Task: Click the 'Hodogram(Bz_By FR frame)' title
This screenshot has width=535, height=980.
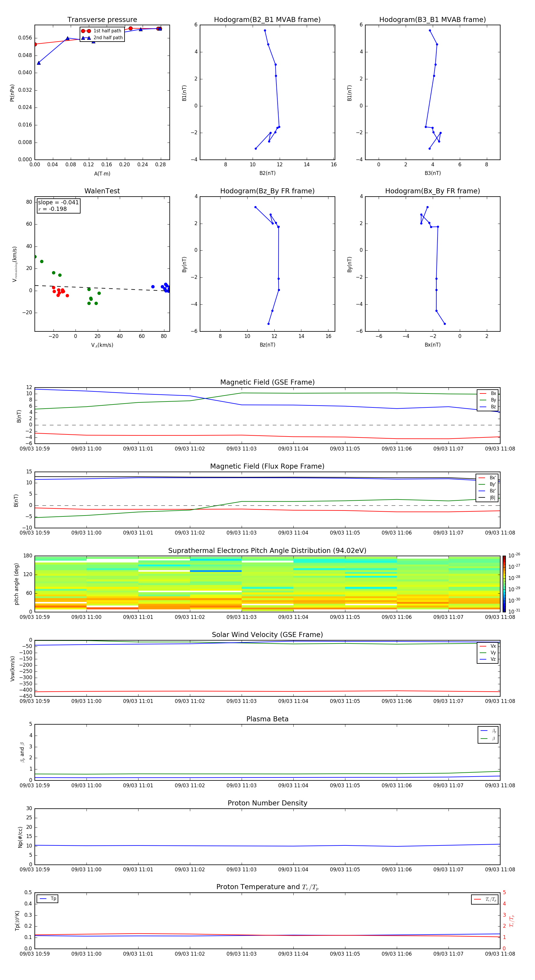Action: (x=267, y=191)
